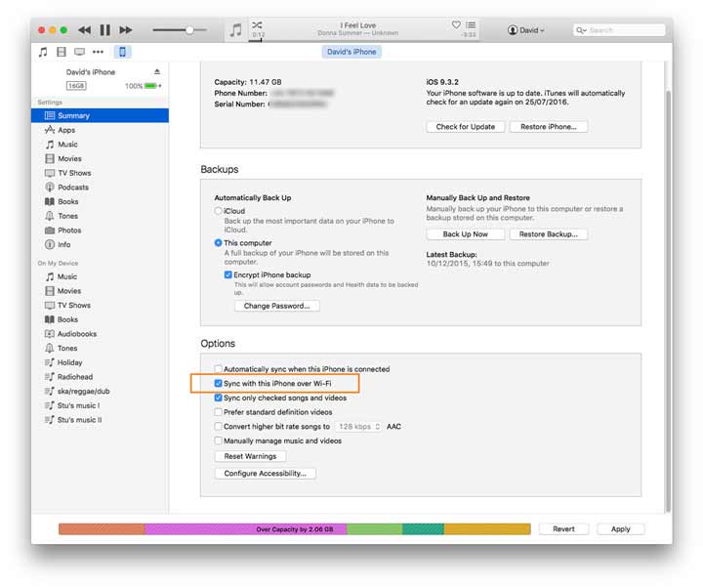Image resolution: width=703 pixels, height=588 pixels.
Task: Enable automatic sync when iPhone connected
Action: click(219, 369)
